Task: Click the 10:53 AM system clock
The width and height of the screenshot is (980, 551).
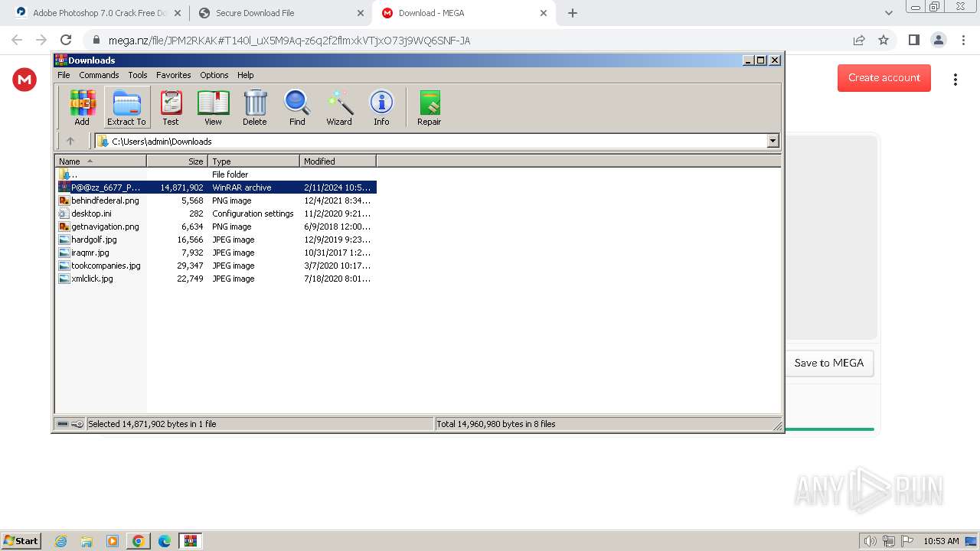Action: click(x=941, y=541)
